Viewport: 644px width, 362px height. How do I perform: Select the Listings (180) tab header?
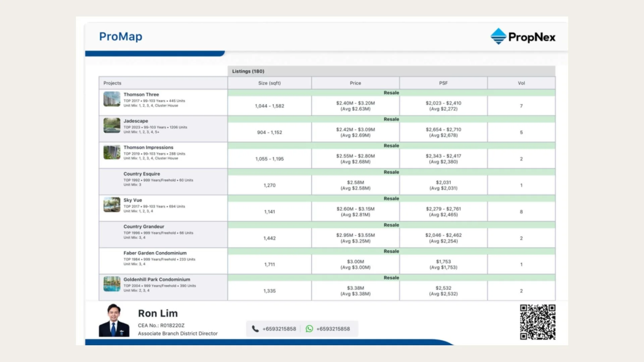pos(248,71)
